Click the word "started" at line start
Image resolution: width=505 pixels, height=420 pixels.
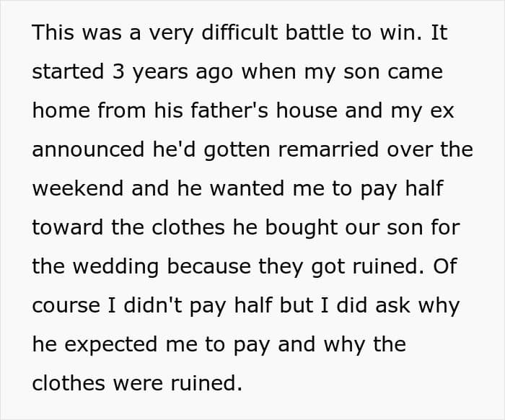coord(68,71)
